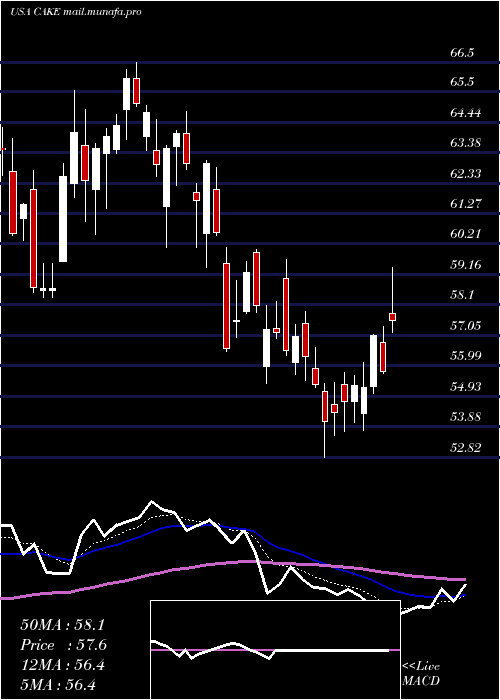Click the 52.82 price axis label
The height and width of the screenshot is (700, 500).
tap(466, 447)
